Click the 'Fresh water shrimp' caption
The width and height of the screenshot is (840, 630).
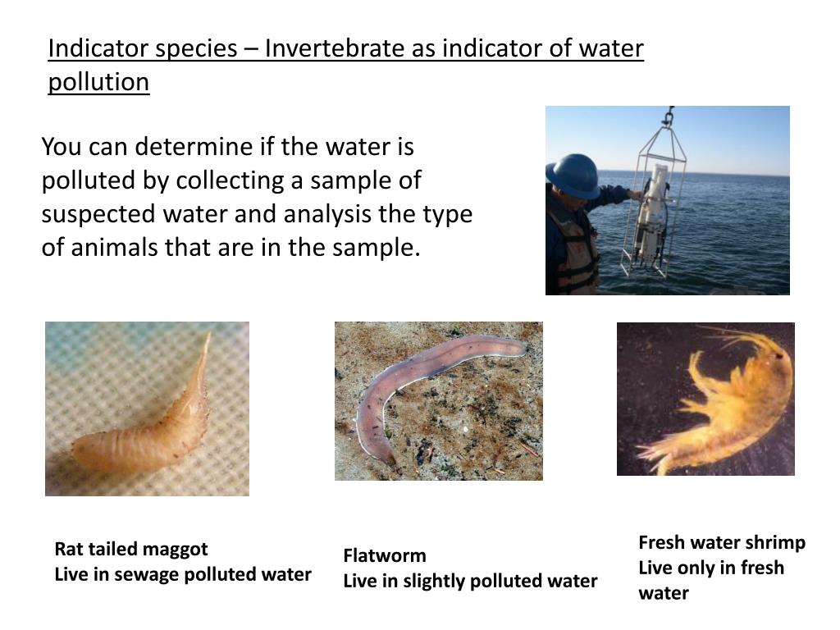(x=722, y=543)
